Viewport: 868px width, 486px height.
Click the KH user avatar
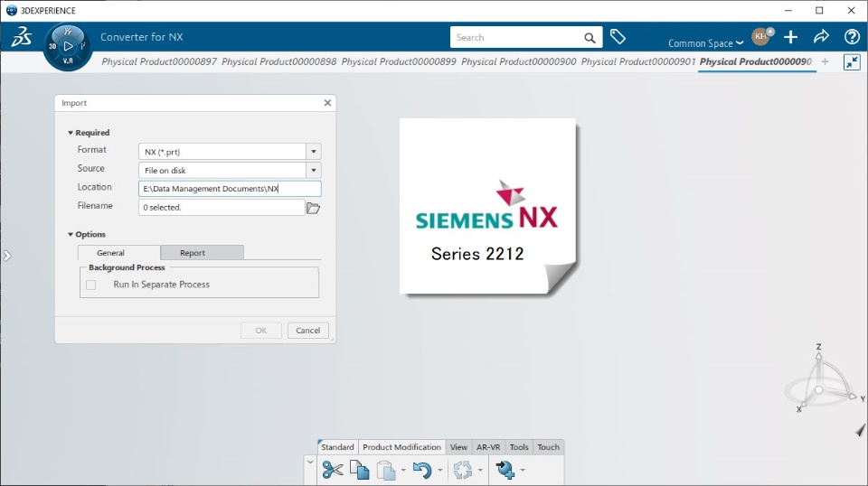761,37
